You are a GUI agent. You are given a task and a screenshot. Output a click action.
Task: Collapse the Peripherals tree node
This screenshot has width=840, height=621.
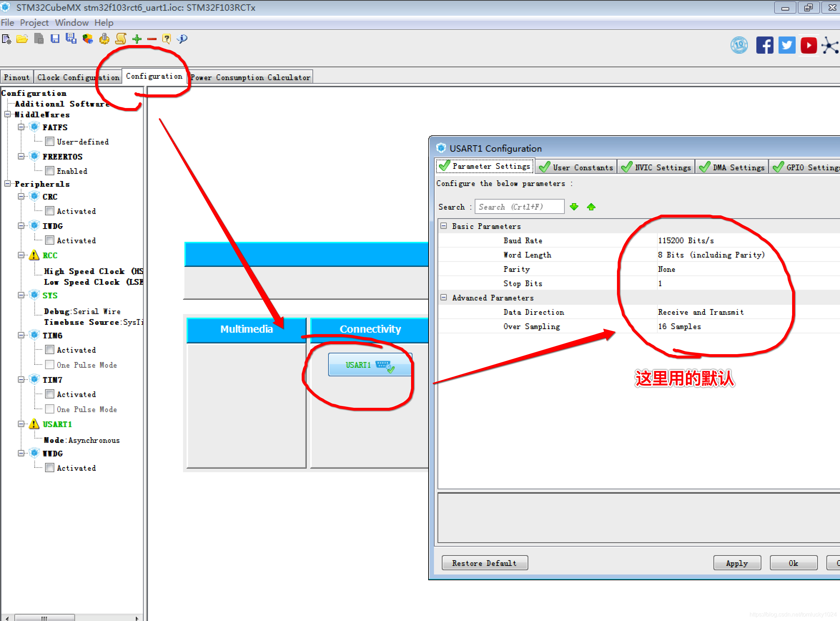(8, 184)
